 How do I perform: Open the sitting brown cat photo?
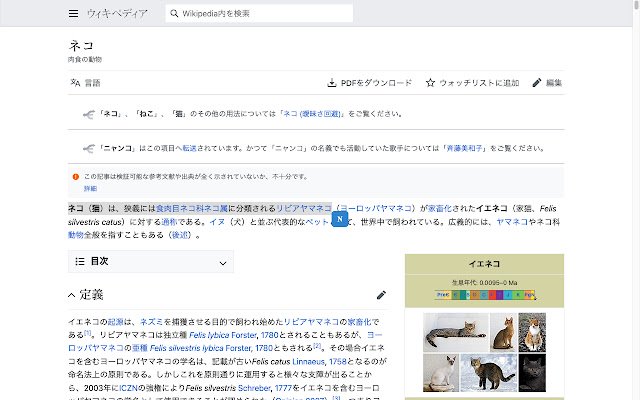coord(503,332)
